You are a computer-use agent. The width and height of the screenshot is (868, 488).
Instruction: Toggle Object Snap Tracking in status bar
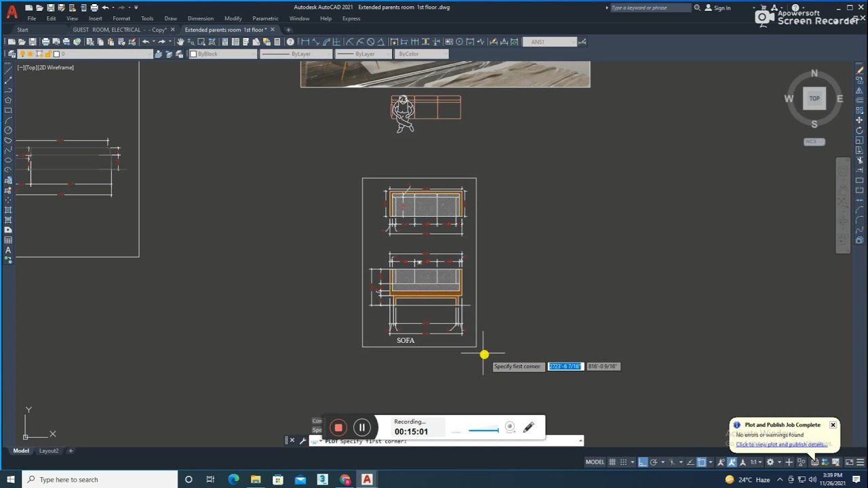690,462
